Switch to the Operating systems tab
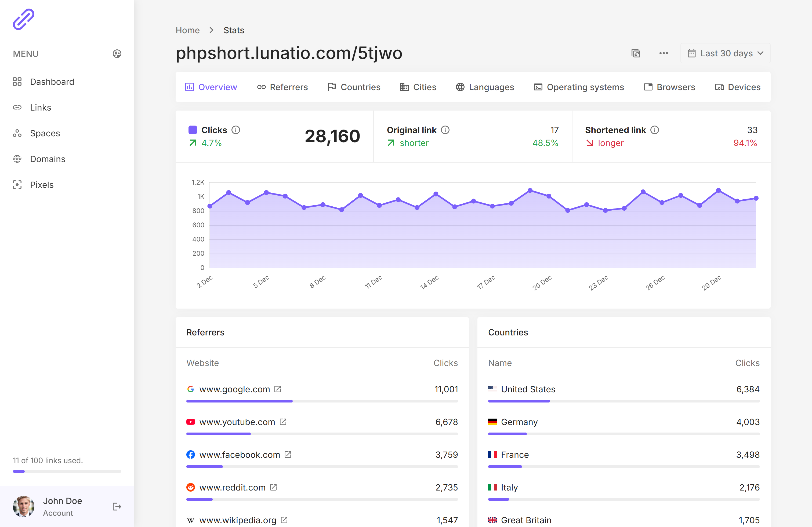This screenshot has height=527, width=812. click(x=579, y=87)
